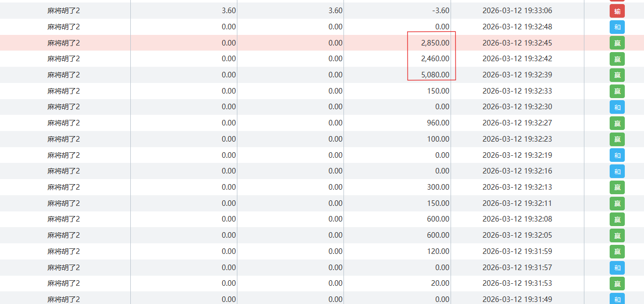Viewport: 644px width, 304px height.
Task: Select the timestamp 2026-03-12 19:32:33
Action: (x=517, y=91)
